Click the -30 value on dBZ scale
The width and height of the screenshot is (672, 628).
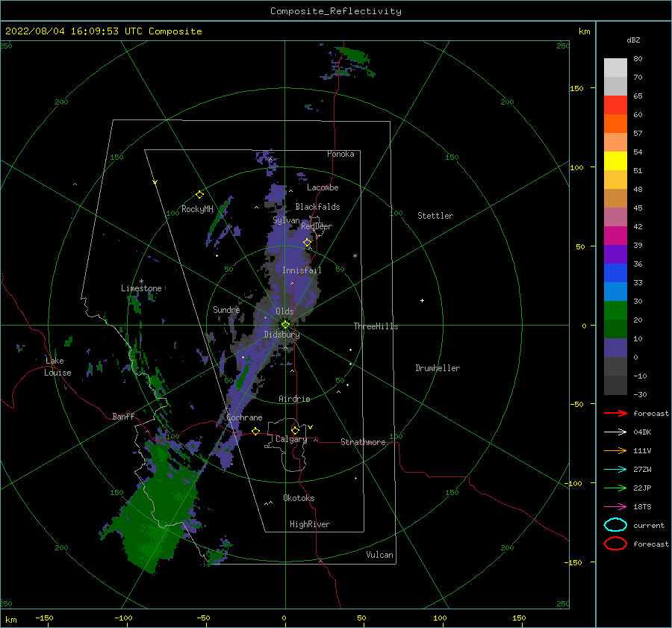pyautogui.click(x=640, y=394)
